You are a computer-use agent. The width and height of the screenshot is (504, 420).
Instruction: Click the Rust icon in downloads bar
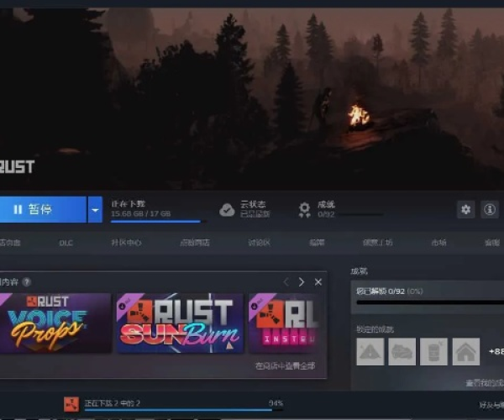pos(71,404)
